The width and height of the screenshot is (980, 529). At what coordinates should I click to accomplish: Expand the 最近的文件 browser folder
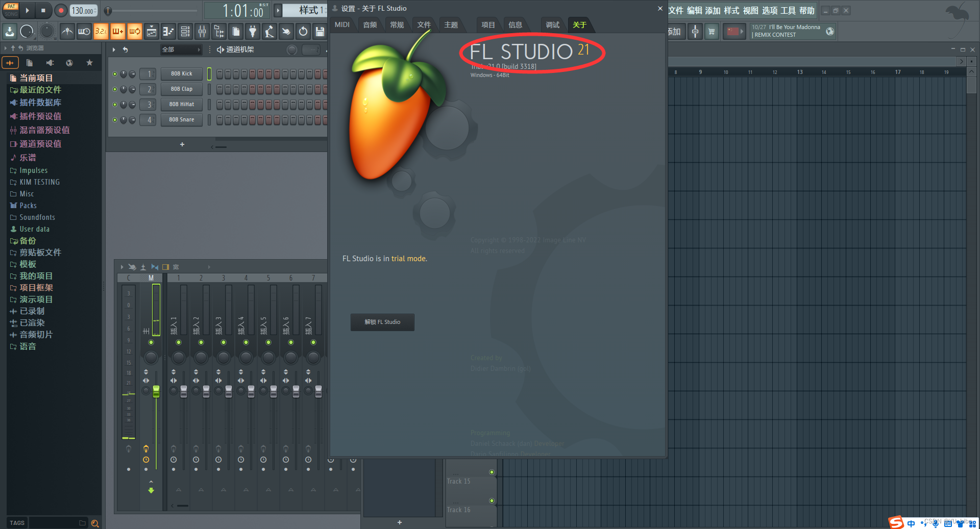(x=35, y=90)
